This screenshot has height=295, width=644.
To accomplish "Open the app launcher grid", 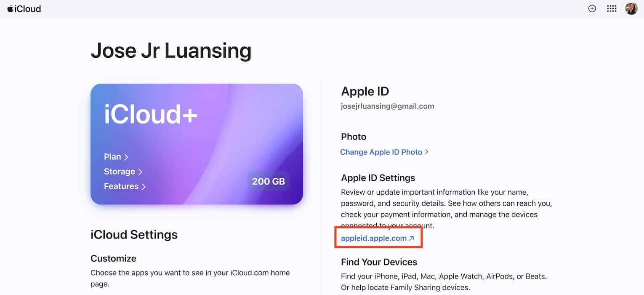I will [612, 8].
